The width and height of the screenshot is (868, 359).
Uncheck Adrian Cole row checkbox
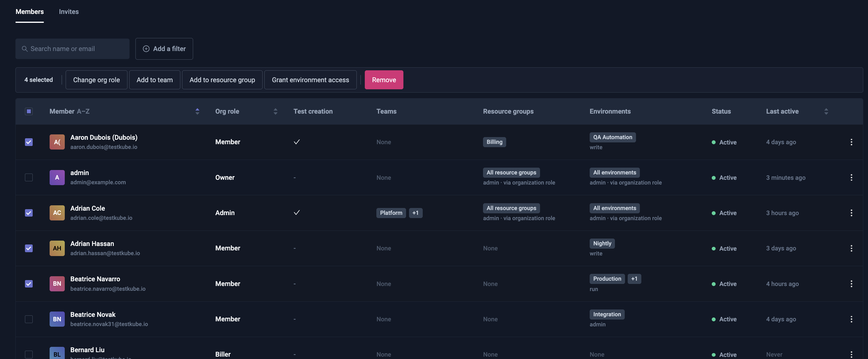[29, 213]
